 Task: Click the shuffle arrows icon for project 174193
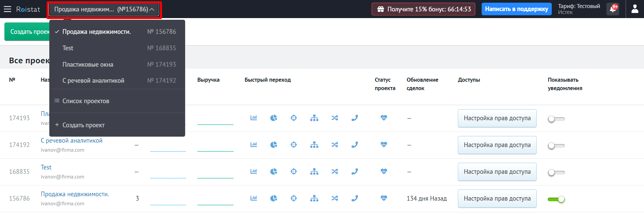[x=335, y=118]
